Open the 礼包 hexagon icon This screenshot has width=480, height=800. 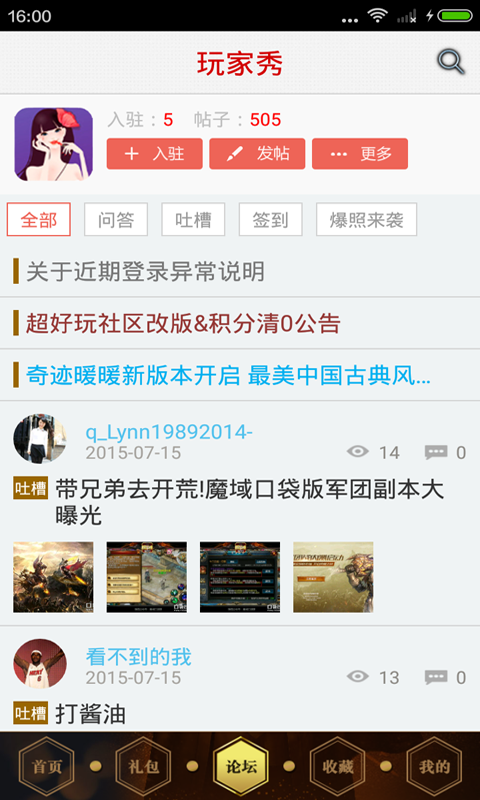pos(143,766)
